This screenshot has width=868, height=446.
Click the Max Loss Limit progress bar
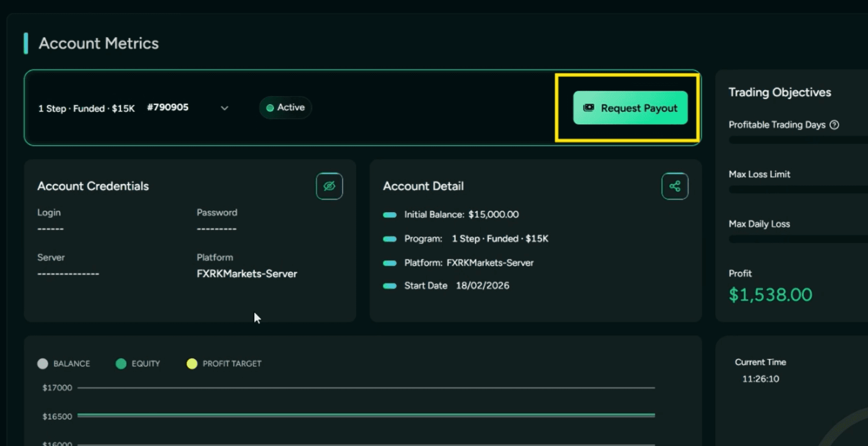(x=798, y=190)
